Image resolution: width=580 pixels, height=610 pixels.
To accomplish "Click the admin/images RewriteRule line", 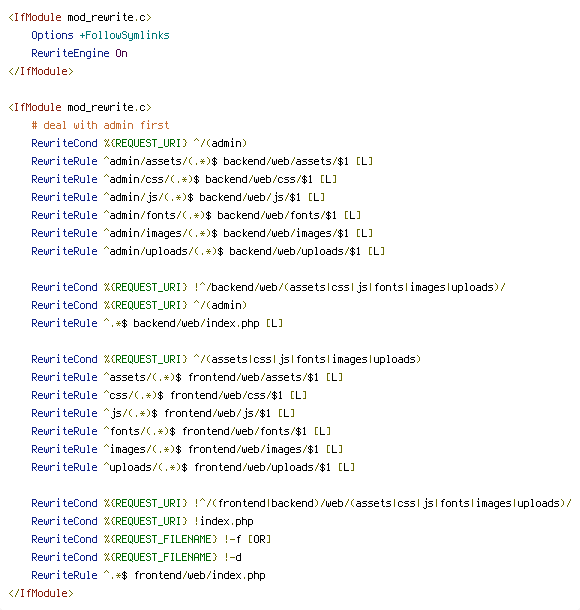I will tap(202, 233).
